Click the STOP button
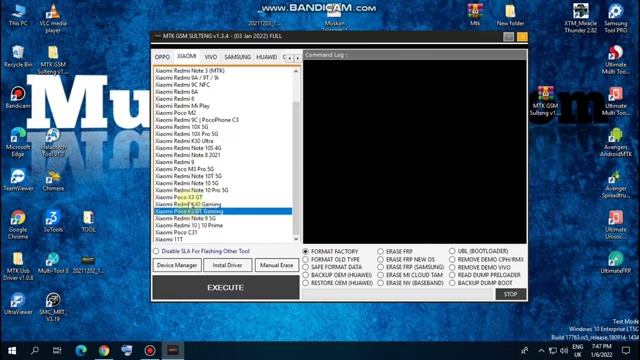The width and height of the screenshot is (640, 360). click(x=510, y=294)
